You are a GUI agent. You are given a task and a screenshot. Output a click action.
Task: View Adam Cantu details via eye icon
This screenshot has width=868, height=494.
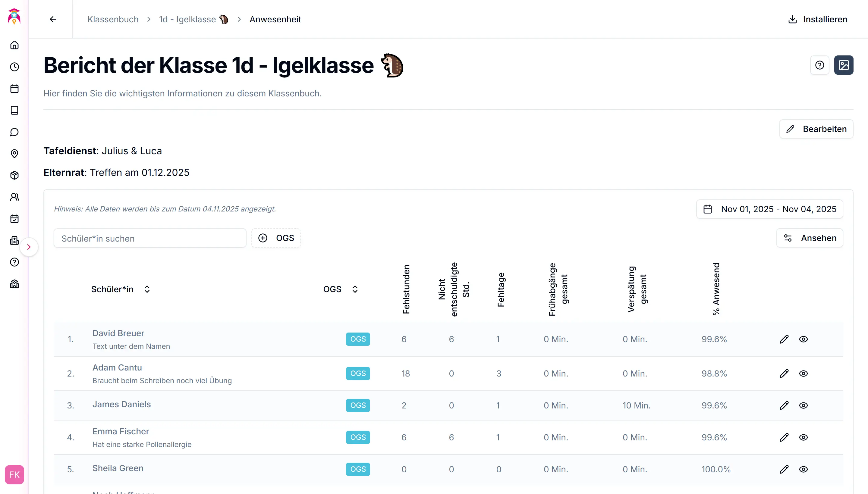[803, 373]
